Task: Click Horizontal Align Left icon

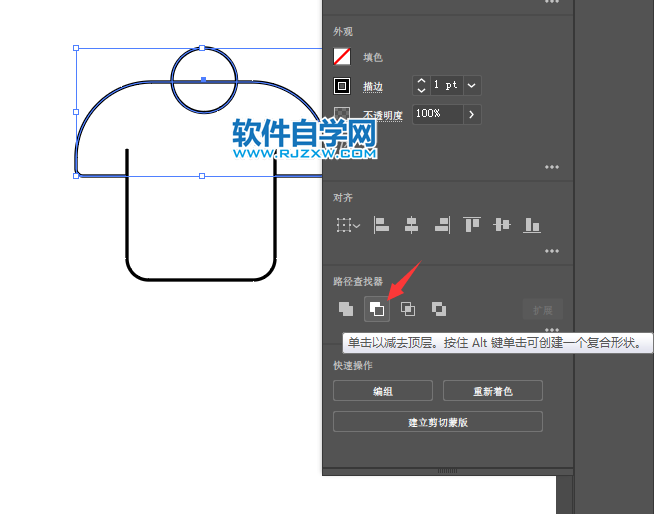Action: (x=381, y=225)
